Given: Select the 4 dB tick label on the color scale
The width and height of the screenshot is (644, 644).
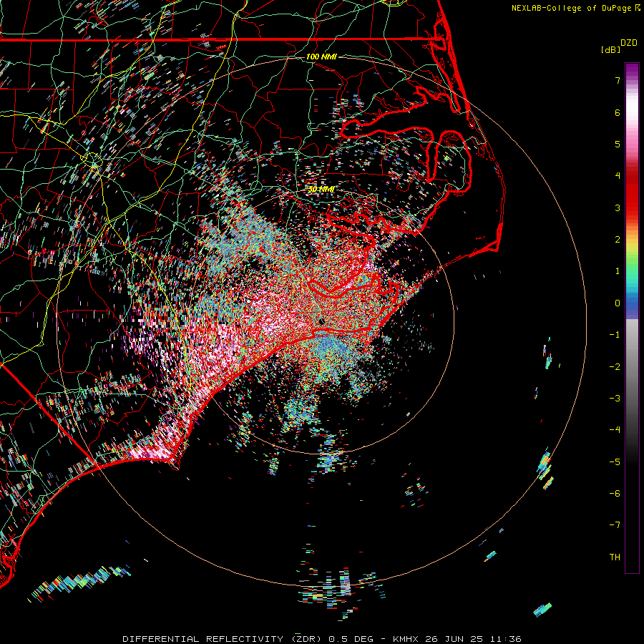Looking at the screenshot, I should point(618,176).
